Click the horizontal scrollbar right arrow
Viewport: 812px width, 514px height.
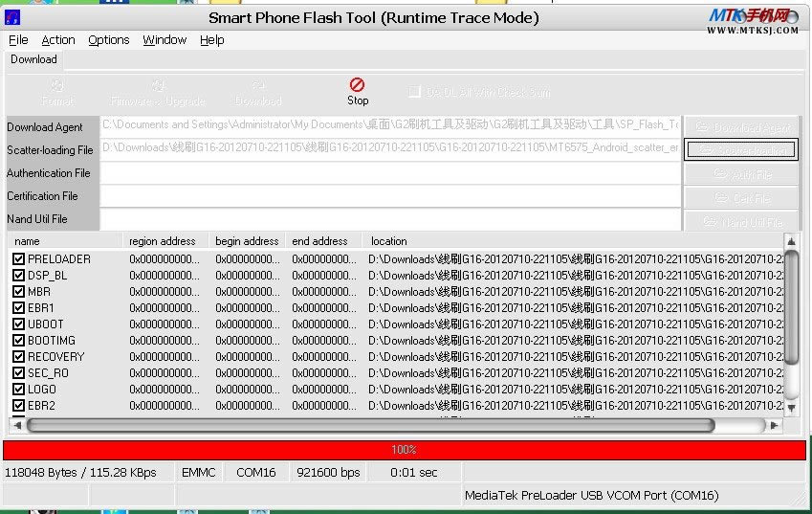774,425
